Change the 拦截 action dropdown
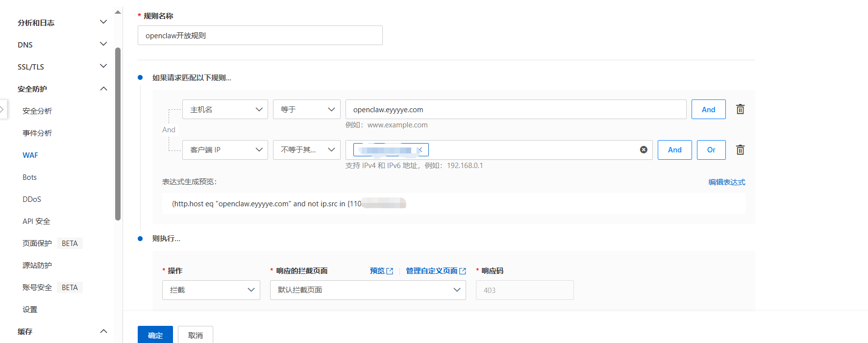 coord(211,290)
